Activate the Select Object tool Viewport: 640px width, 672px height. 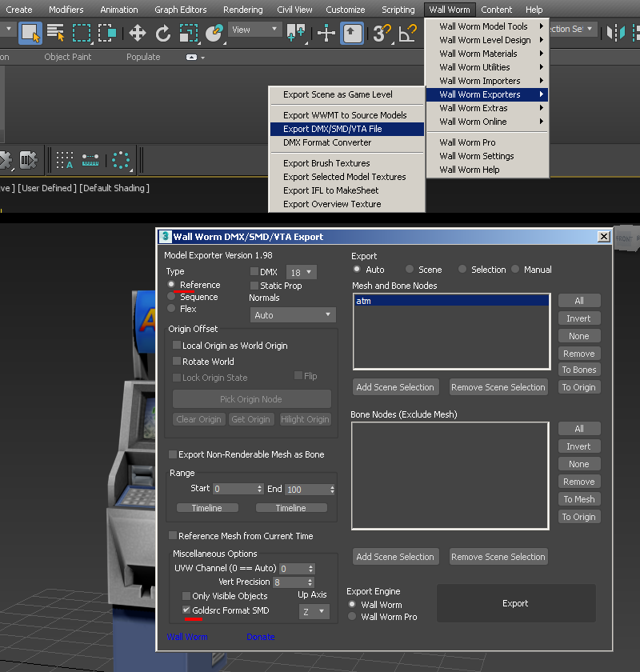tap(30, 33)
